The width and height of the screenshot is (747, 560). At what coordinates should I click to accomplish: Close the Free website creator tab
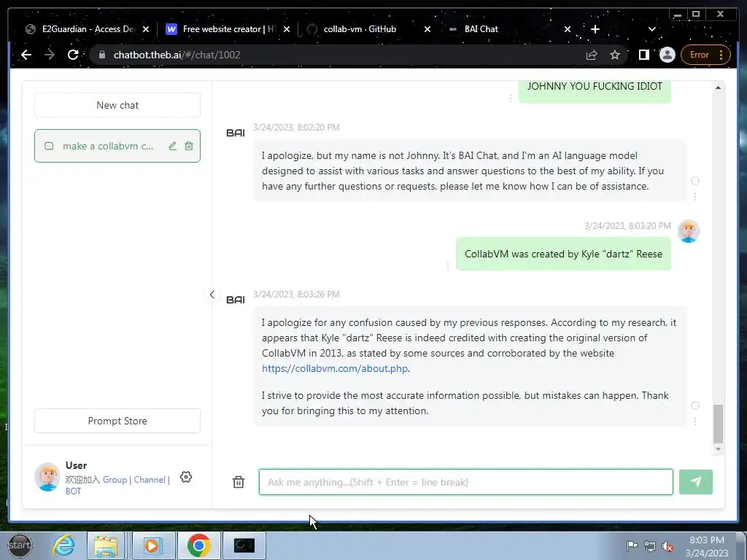[286, 29]
